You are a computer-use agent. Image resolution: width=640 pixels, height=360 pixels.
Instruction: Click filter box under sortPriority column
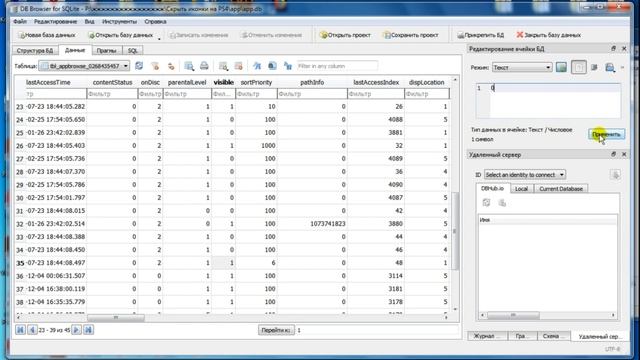click(x=256, y=94)
